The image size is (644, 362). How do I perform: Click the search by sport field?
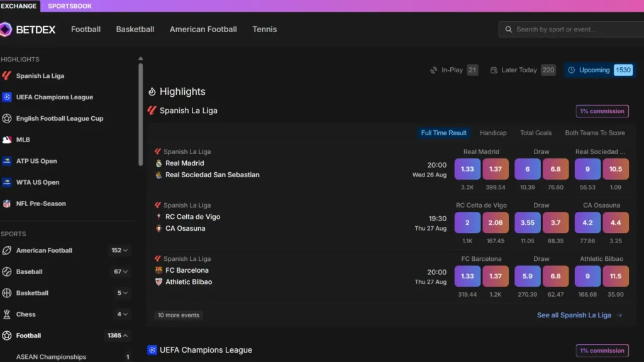click(571, 30)
